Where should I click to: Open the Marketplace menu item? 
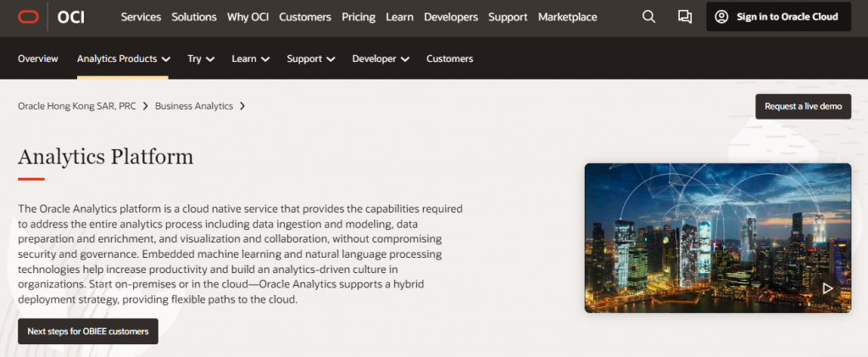point(567,17)
